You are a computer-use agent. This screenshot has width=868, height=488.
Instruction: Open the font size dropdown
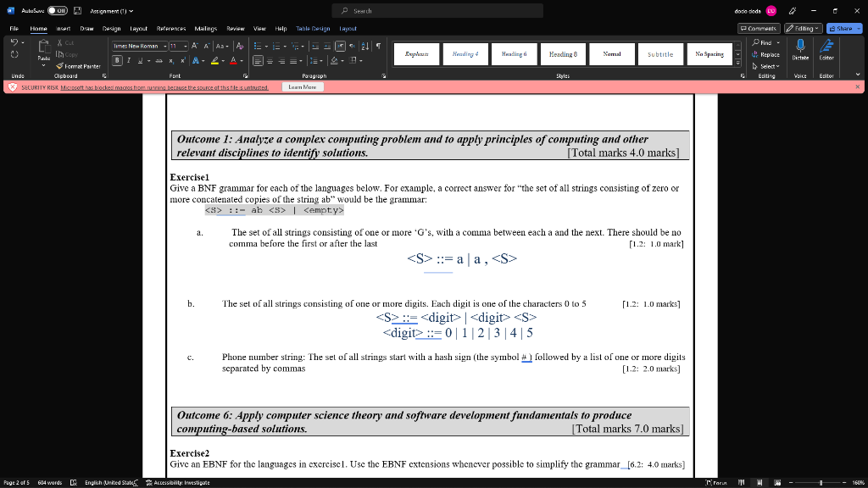click(185, 46)
